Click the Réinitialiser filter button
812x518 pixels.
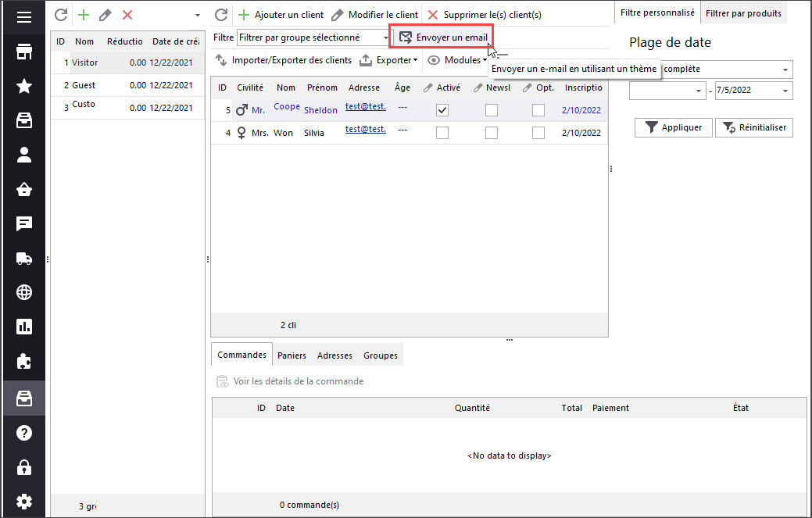point(754,127)
